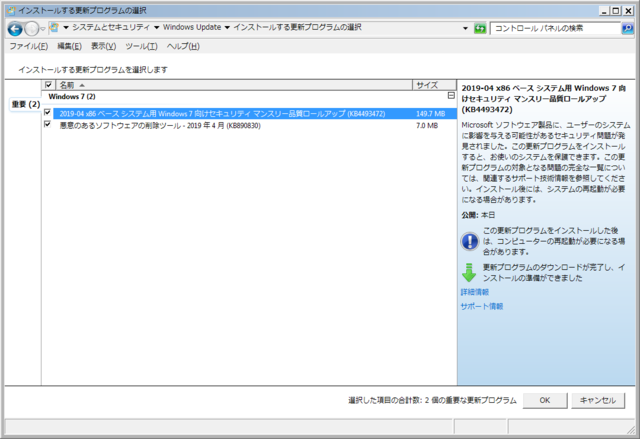Toggle select-all checkbox in header
The height and width of the screenshot is (439, 640).
(48, 85)
